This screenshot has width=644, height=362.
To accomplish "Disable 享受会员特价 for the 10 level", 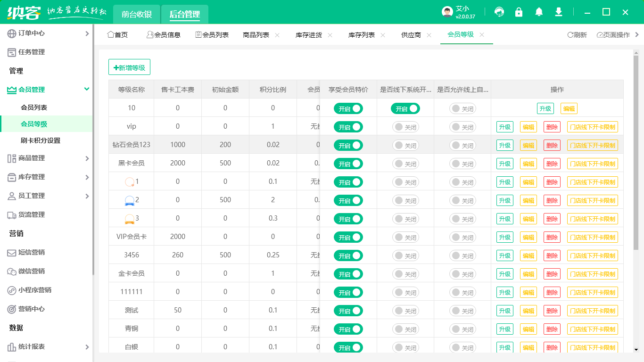I will tap(348, 108).
